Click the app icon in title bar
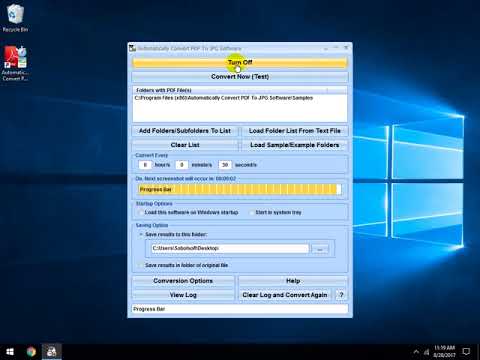Viewport: 480px width, 360px height. click(133, 48)
